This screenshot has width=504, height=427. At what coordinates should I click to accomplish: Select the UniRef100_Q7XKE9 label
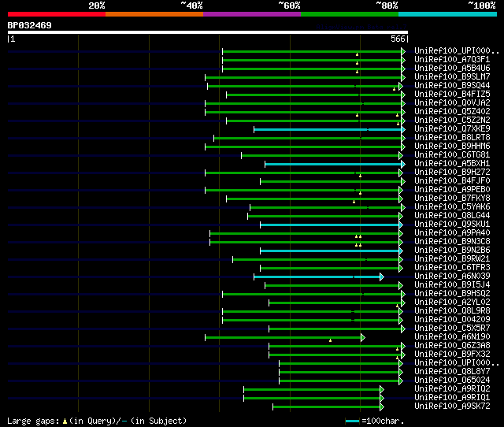(x=452, y=129)
